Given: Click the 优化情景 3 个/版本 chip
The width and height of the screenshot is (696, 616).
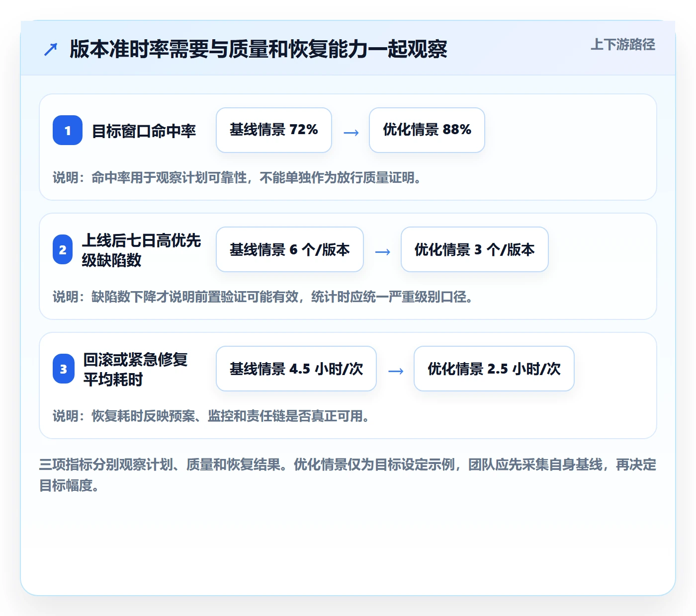Looking at the screenshot, I should click(475, 249).
